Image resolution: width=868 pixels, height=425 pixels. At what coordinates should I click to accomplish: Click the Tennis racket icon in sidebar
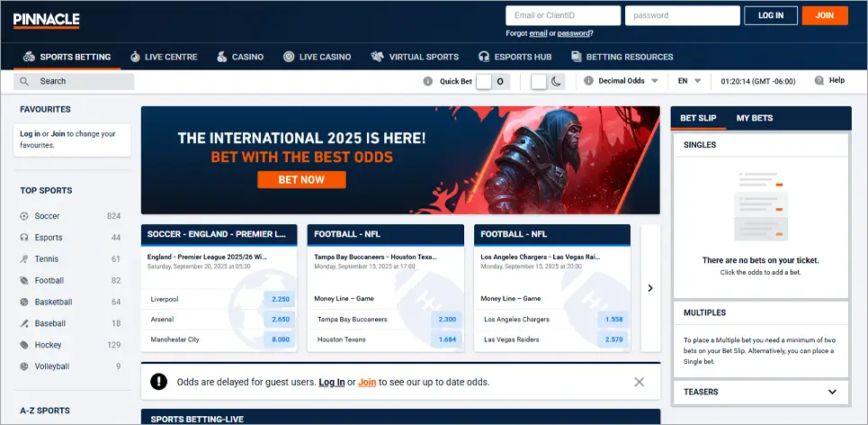24,259
